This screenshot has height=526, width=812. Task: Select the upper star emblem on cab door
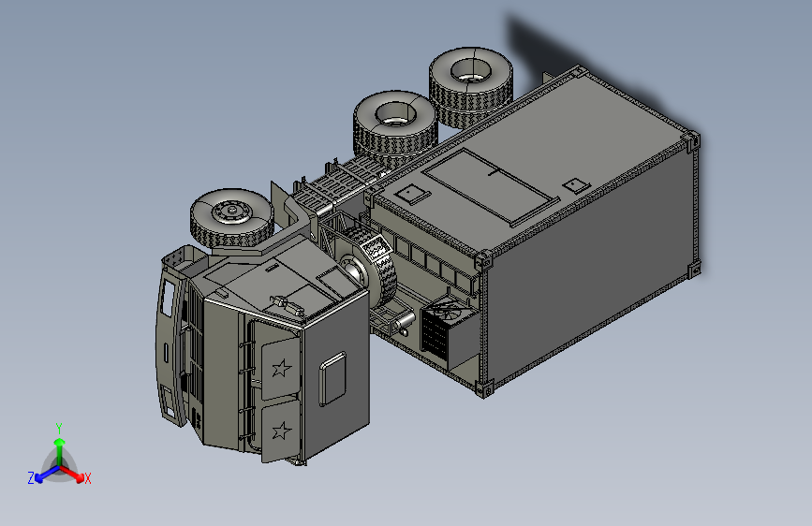281,368
